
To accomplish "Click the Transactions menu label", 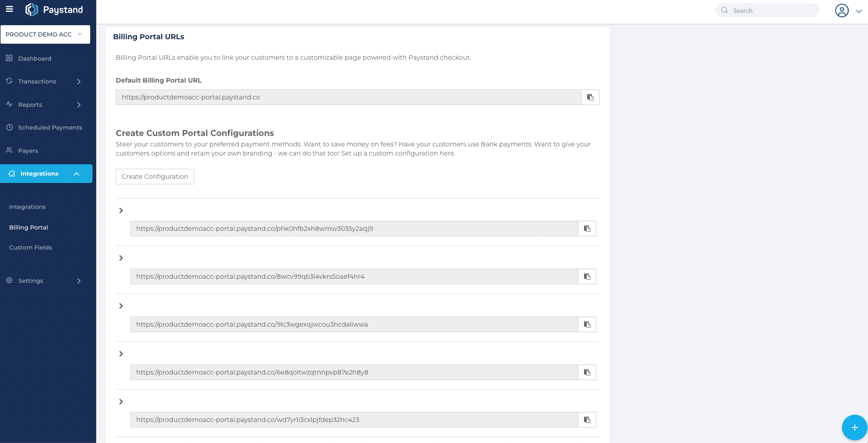I will coord(37,81).
